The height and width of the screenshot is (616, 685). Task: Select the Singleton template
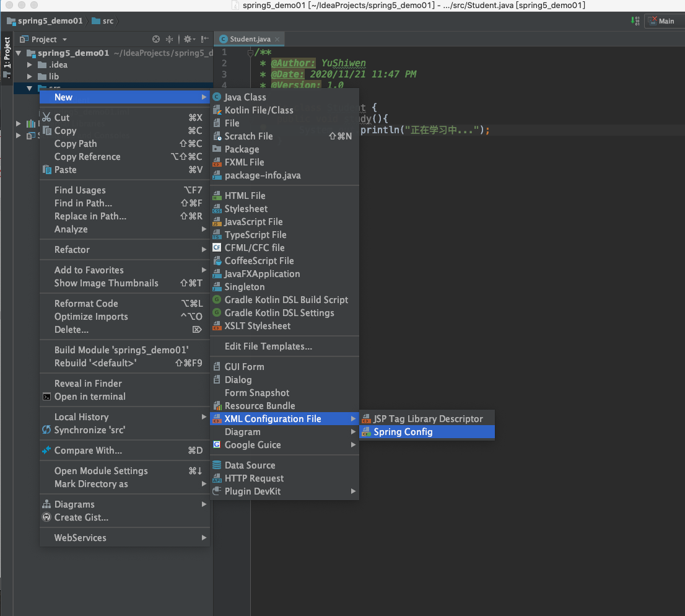coord(284,287)
